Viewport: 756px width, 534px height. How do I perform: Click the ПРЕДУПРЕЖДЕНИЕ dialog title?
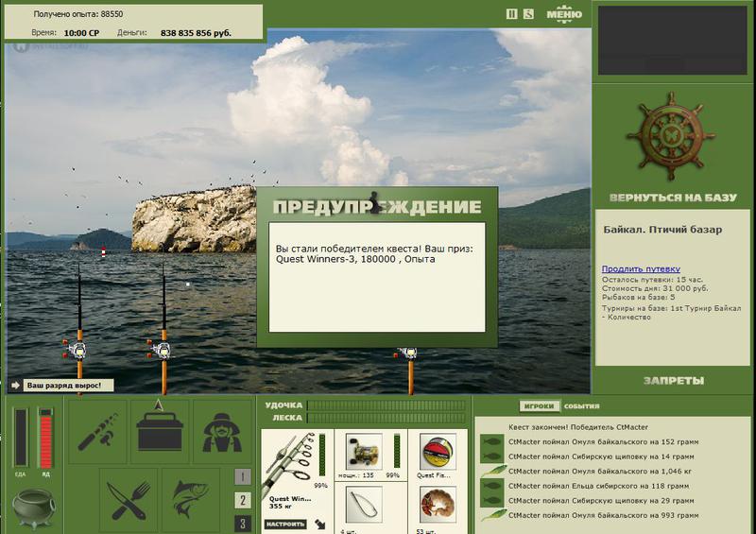pyautogui.click(x=377, y=207)
